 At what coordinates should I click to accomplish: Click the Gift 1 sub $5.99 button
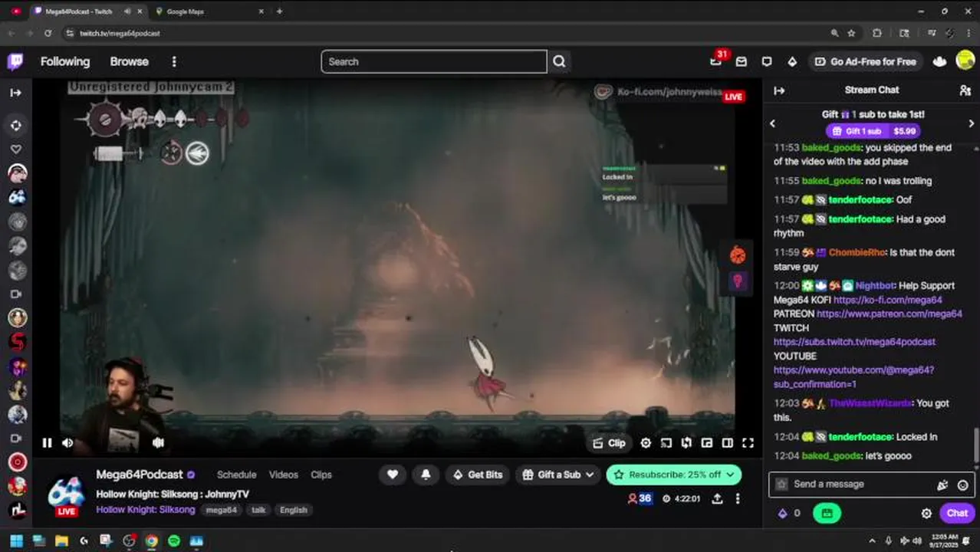(871, 131)
